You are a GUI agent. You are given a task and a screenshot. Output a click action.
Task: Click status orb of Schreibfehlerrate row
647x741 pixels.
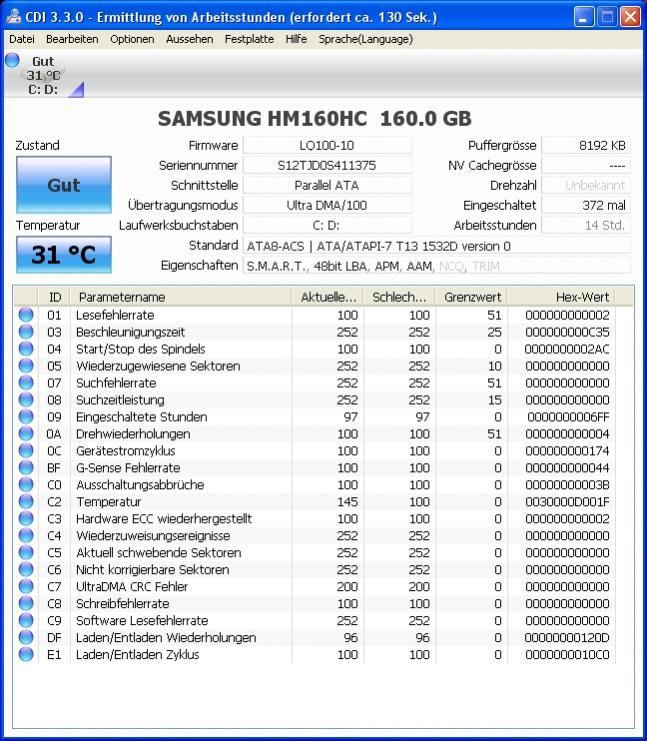coord(26,603)
